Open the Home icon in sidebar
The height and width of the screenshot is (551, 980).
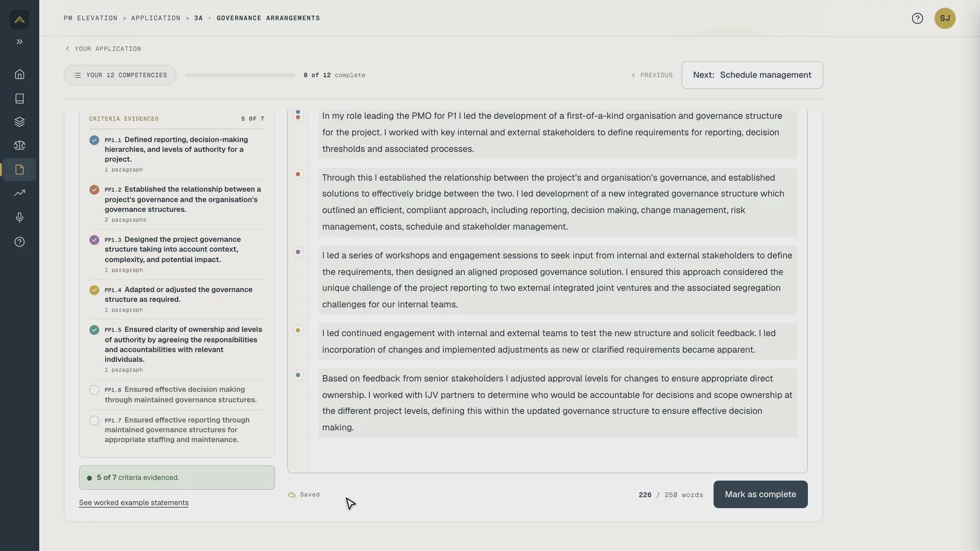(20, 74)
